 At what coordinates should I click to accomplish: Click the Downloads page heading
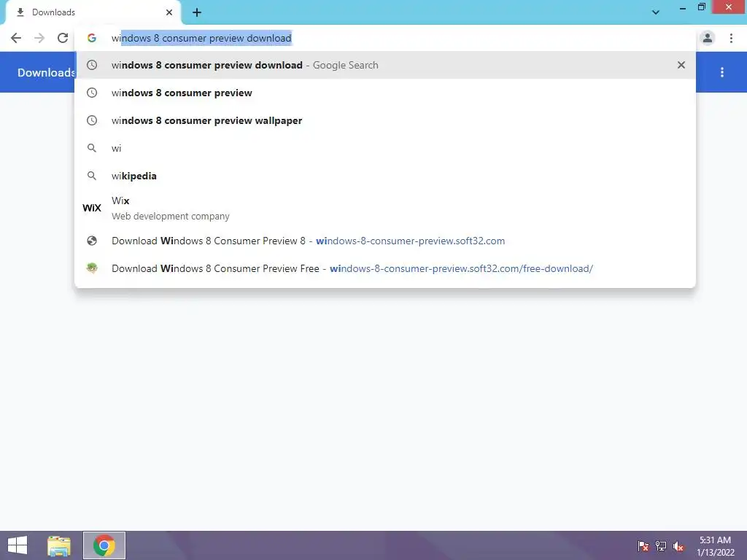pos(46,72)
